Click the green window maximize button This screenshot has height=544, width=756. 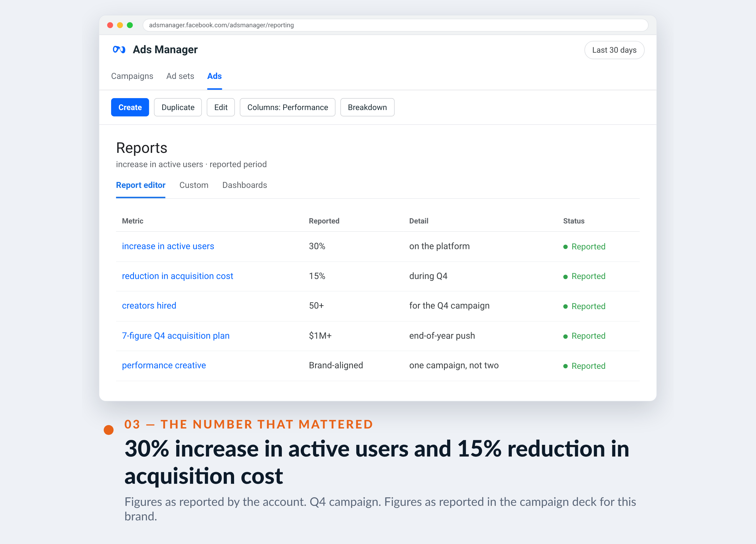pos(130,25)
